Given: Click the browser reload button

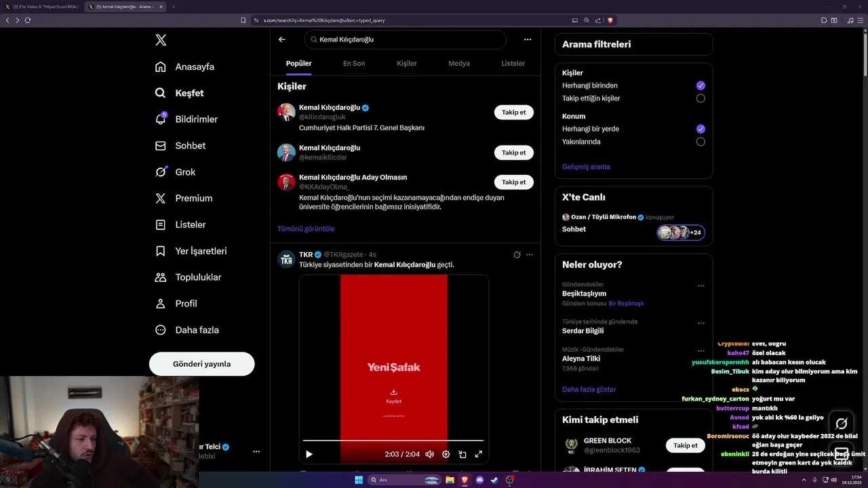Looking at the screenshot, I should 28,20.
